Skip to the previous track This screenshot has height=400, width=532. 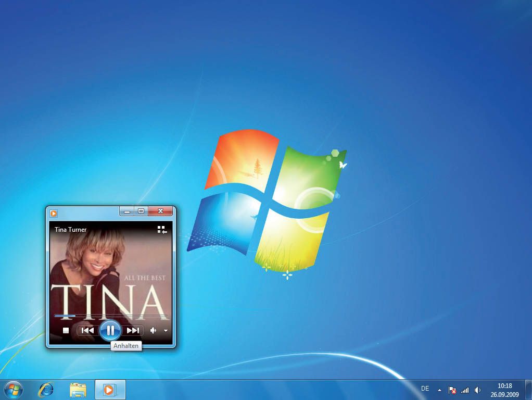(x=87, y=330)
